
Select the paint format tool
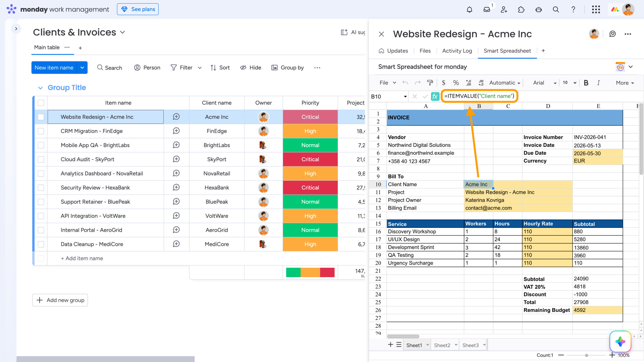point(430,83)
